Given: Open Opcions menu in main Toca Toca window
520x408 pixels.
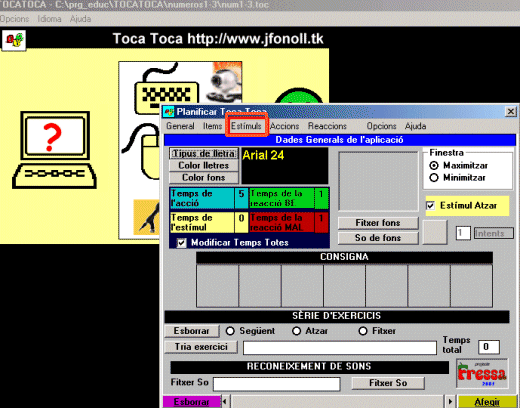Looking at the screenshot, I should (x=14, y=19).
